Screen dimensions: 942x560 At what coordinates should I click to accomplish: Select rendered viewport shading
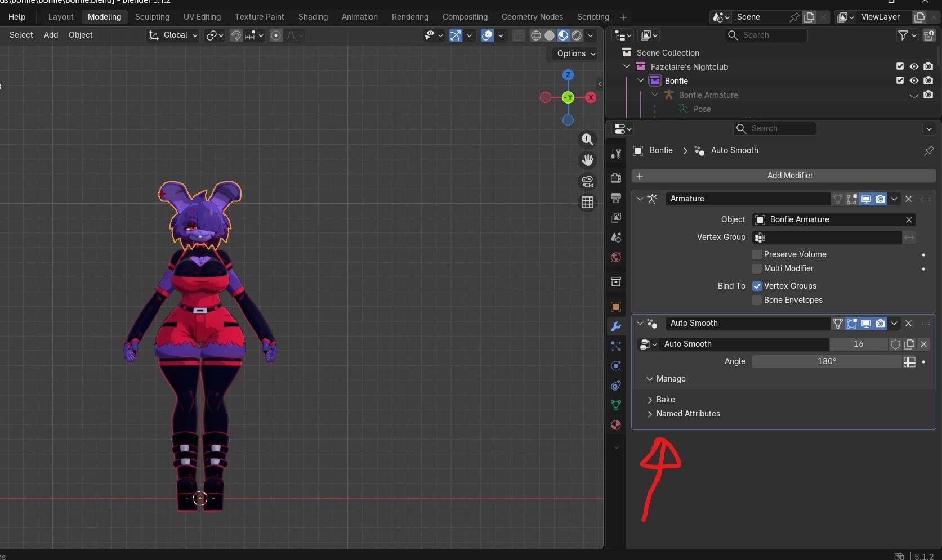point(577,35)
